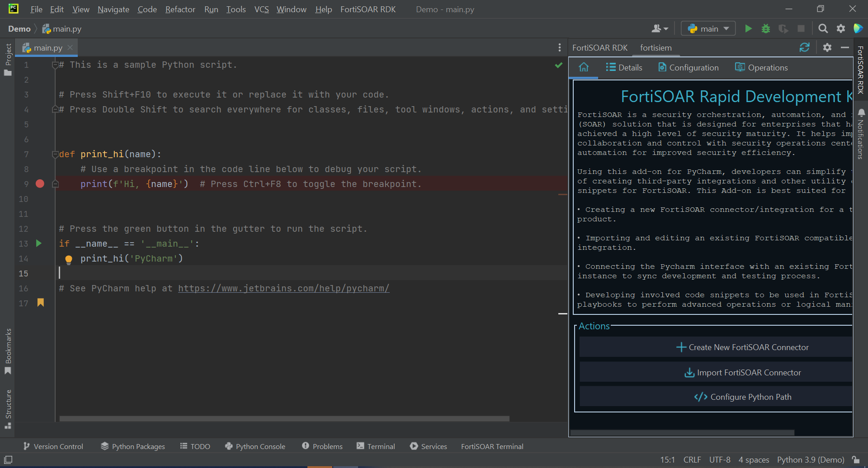Collapse the print_hi function fold marker
This screenshot has height=468, width=868.
[x=55, y=154]
